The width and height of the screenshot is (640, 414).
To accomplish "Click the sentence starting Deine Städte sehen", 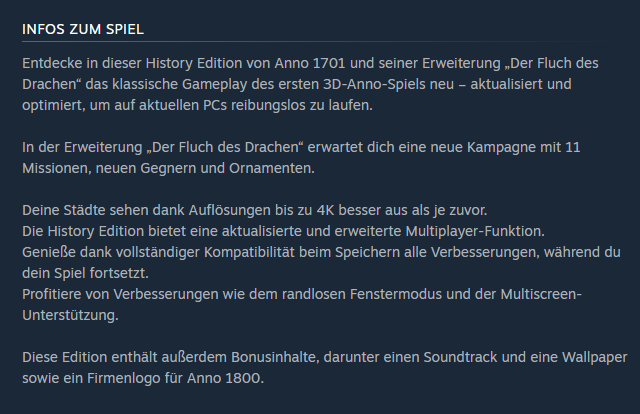I will (x=255, y=210).
